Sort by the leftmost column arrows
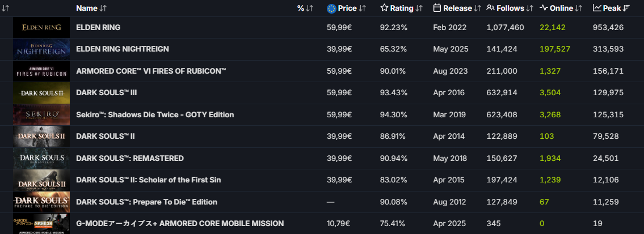This screenshot has height=234, width=644. [x=6, y=8]
